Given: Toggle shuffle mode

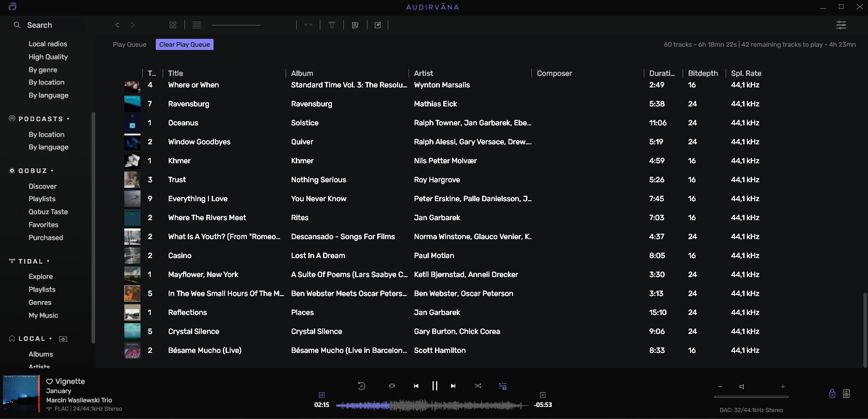Looking at the screenshot, I should 478,386.
